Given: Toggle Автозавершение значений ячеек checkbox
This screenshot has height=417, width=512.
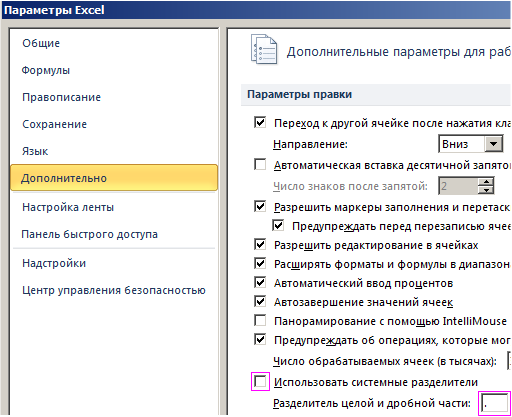Looking at the screenshot, I should pos(260,301).
